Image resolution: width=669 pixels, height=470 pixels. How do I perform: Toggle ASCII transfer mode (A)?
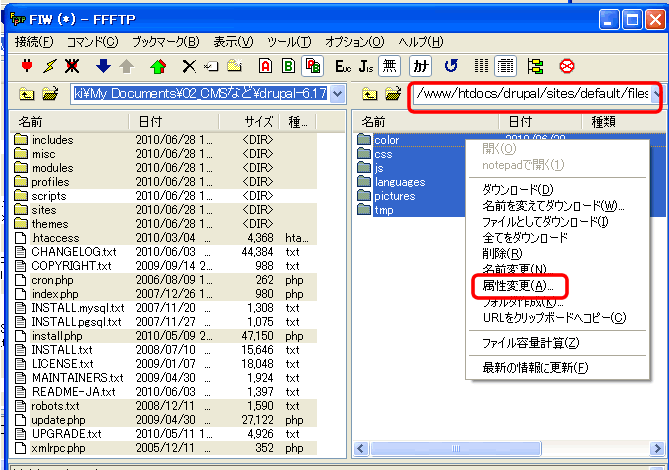(265, 67)
